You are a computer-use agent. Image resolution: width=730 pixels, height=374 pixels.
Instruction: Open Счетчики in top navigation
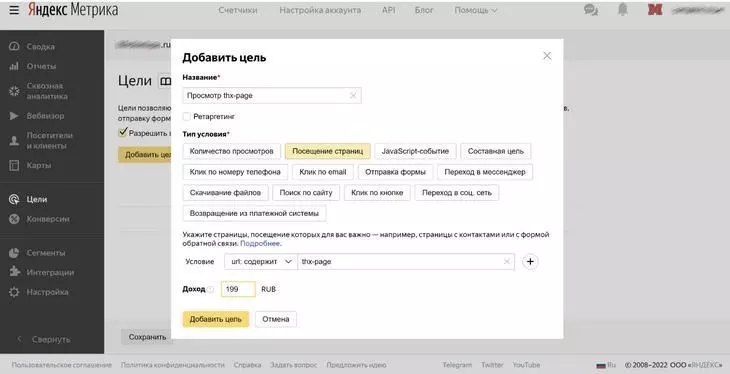pos(238,10)
